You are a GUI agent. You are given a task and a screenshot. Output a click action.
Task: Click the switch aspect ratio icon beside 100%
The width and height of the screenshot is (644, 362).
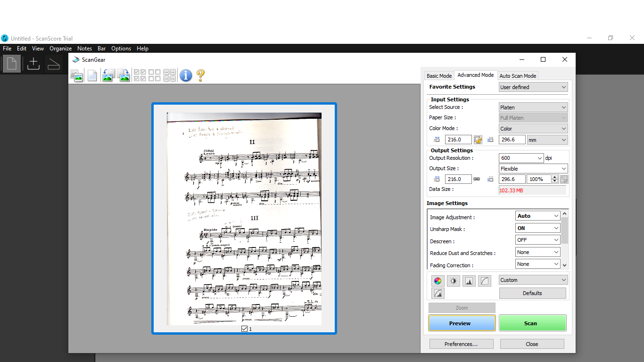[564, 179]
